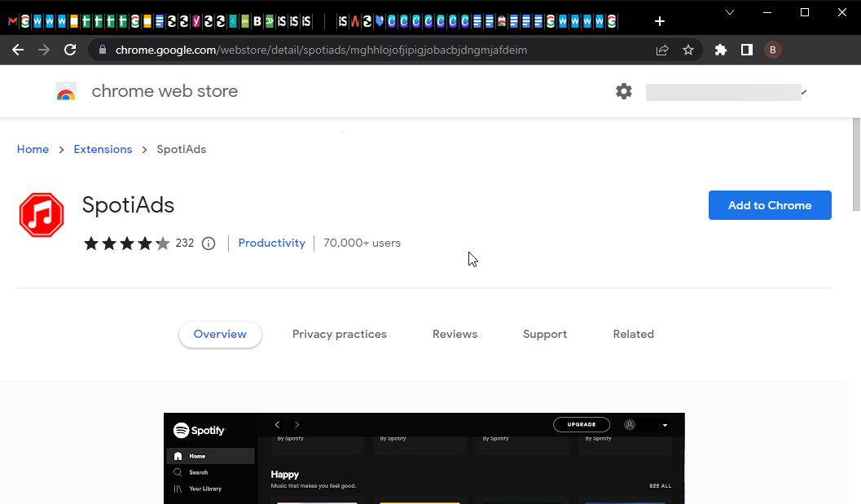Go back to the previous page
Viewport: 861px width, 504px height.
click(18, 50)
